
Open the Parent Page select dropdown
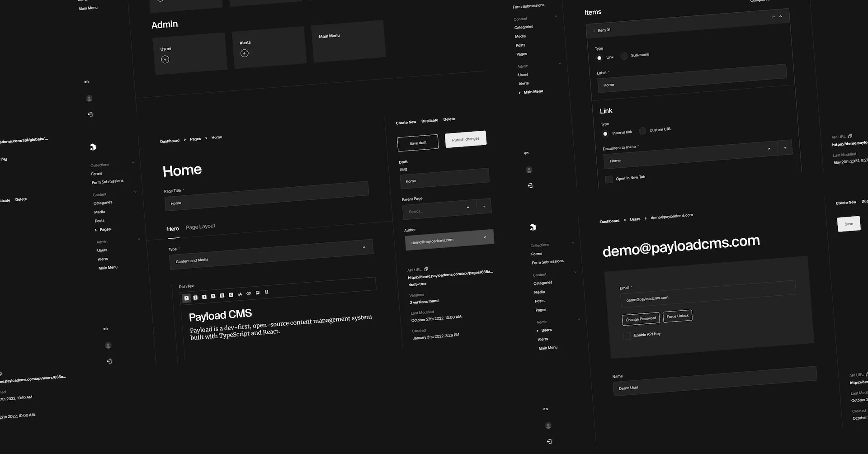click(x=439, y=209)
